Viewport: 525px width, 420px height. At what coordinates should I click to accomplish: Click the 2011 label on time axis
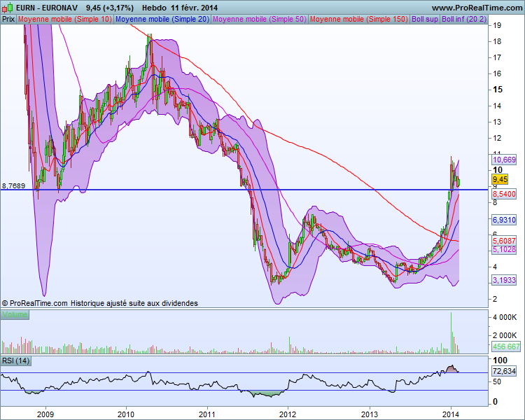coord(207,414)
